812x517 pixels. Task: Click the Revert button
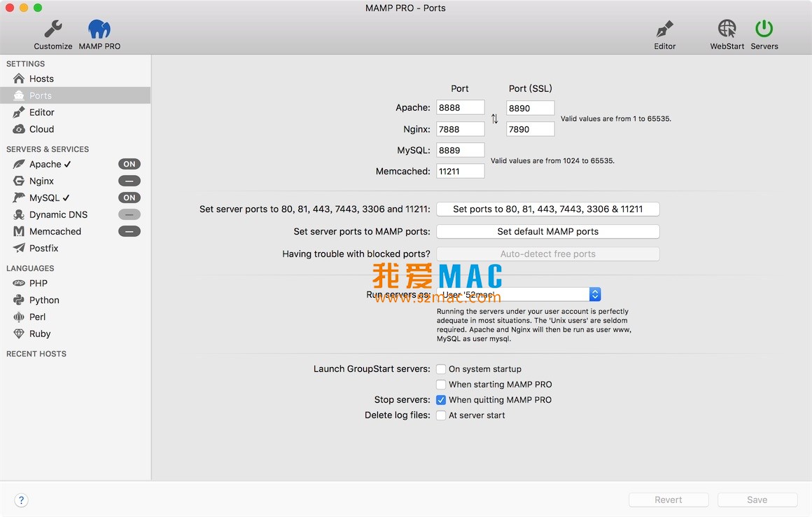click(668, 500)
